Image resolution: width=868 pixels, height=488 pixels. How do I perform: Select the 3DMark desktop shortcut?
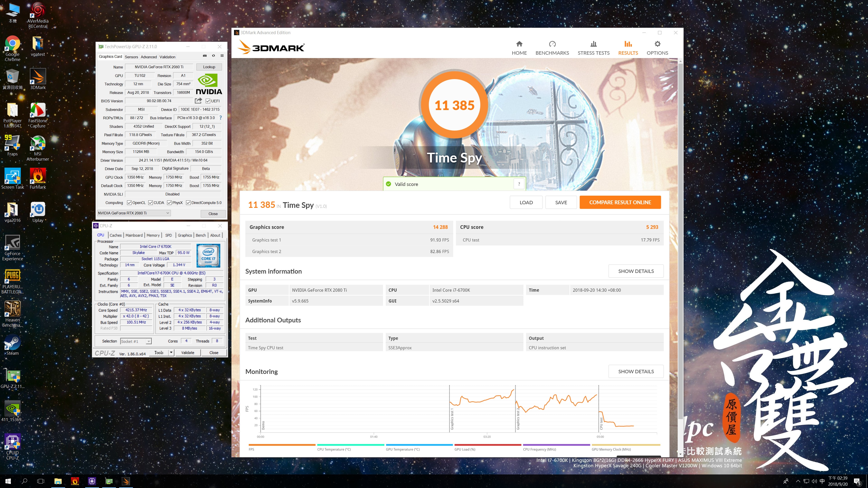coord(38,79)
